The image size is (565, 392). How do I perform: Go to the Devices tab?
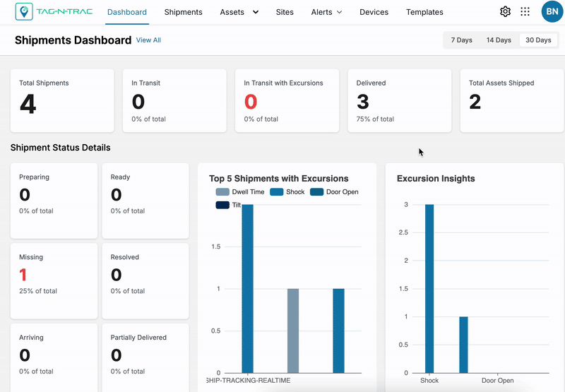(374, 12)
